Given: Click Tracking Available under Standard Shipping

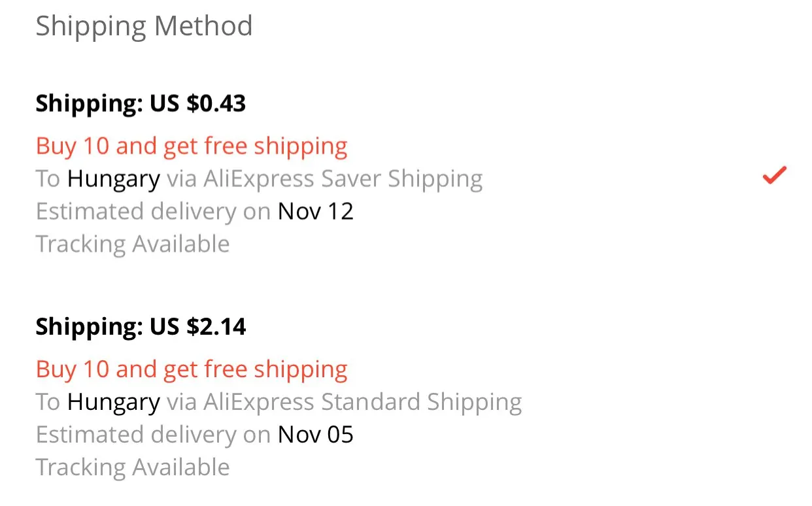Looking at the screenshot, I should (x=133, y=467).
